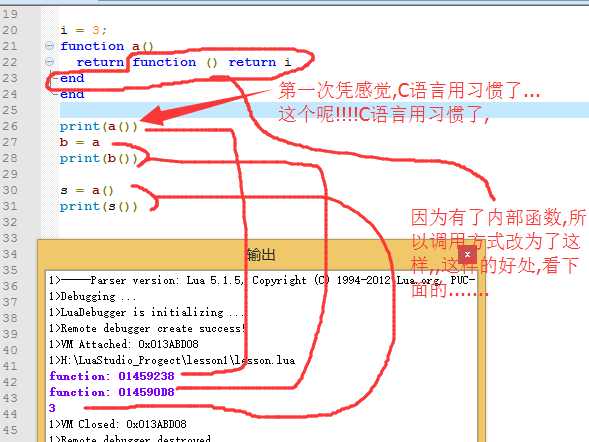Click 'print(s())' code line

pyautogui.click(x=99, y=207)
